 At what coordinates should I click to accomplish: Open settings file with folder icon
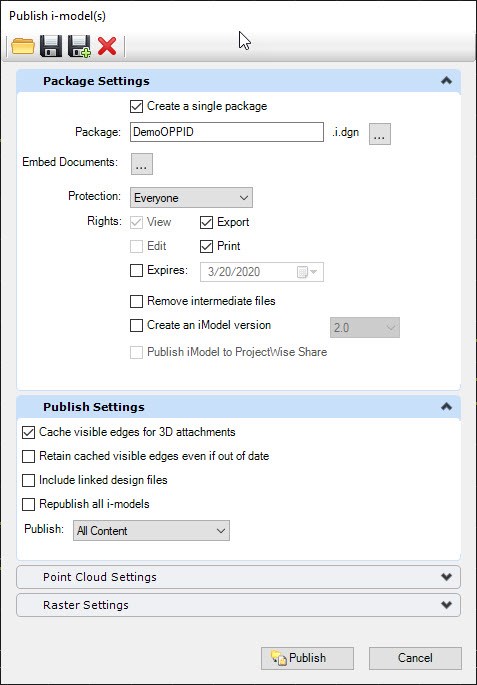pyautogui.click(x=23, y=46)
